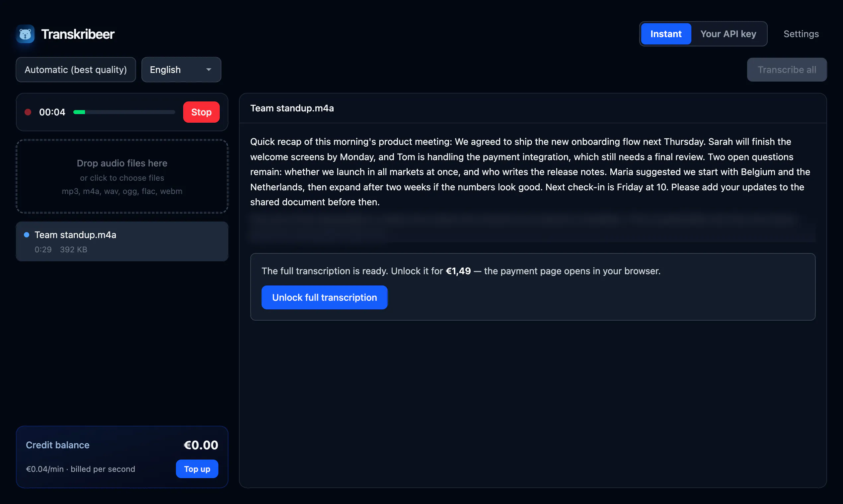Open the English language dropdown
This screenshot has height=504, width=843.
pyautogui.click(x=181, y=70)
